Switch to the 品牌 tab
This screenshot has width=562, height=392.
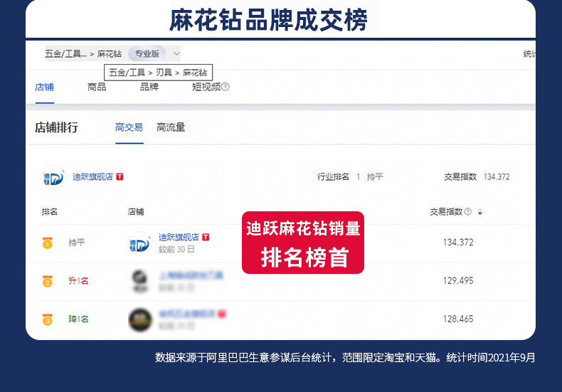[x=149, y=87]
